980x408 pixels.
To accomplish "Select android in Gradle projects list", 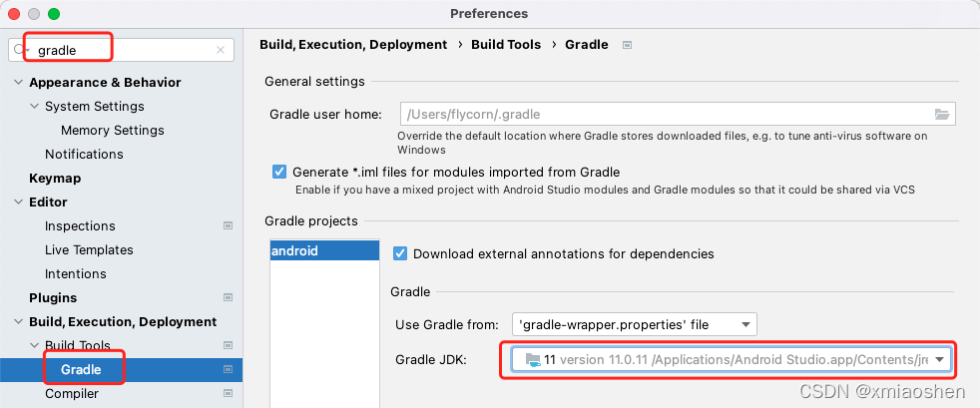I will pos(324,250).
